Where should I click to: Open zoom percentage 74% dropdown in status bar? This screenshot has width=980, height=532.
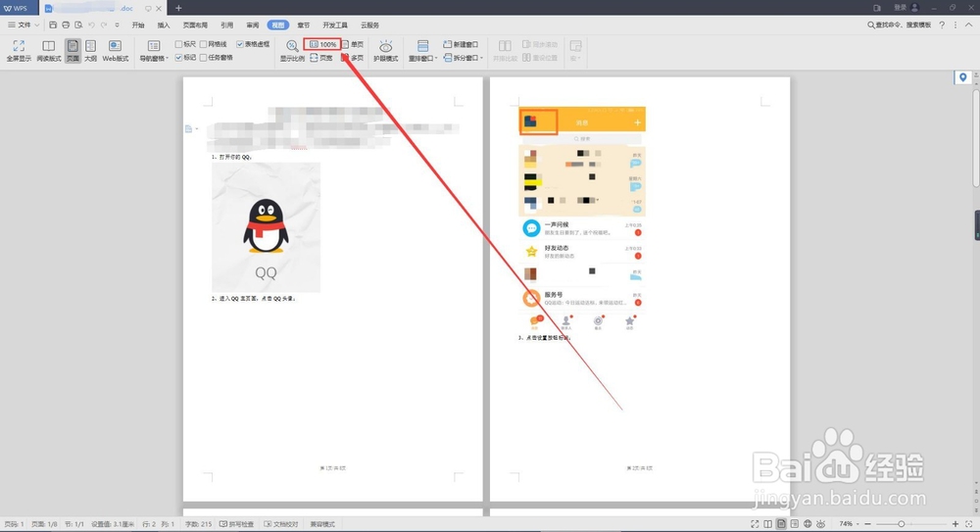857,524
